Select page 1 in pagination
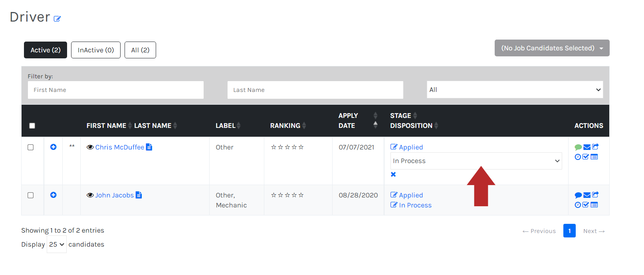 coord(569,231)
